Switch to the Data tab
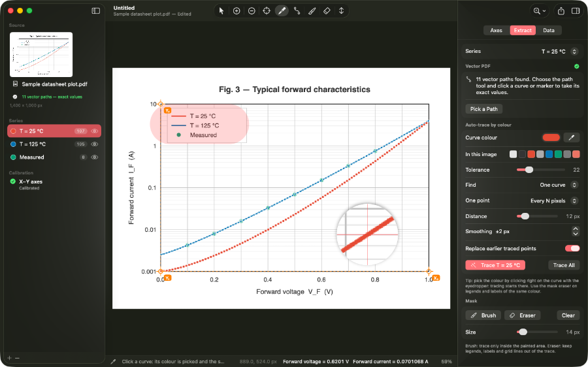 coord(549,30)
